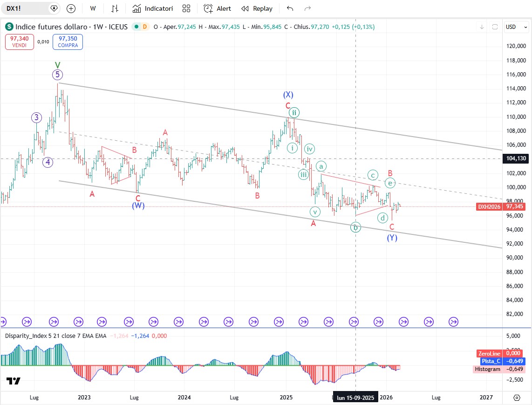The height and width of the screenshot is (405, 532).
Task: Select the circled v wave label
Action: pos(315,212)
